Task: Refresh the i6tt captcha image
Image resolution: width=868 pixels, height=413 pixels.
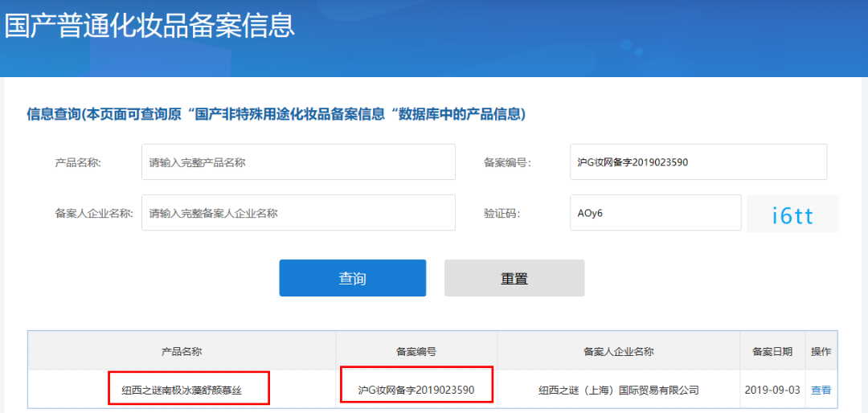Action: point(792,215)
